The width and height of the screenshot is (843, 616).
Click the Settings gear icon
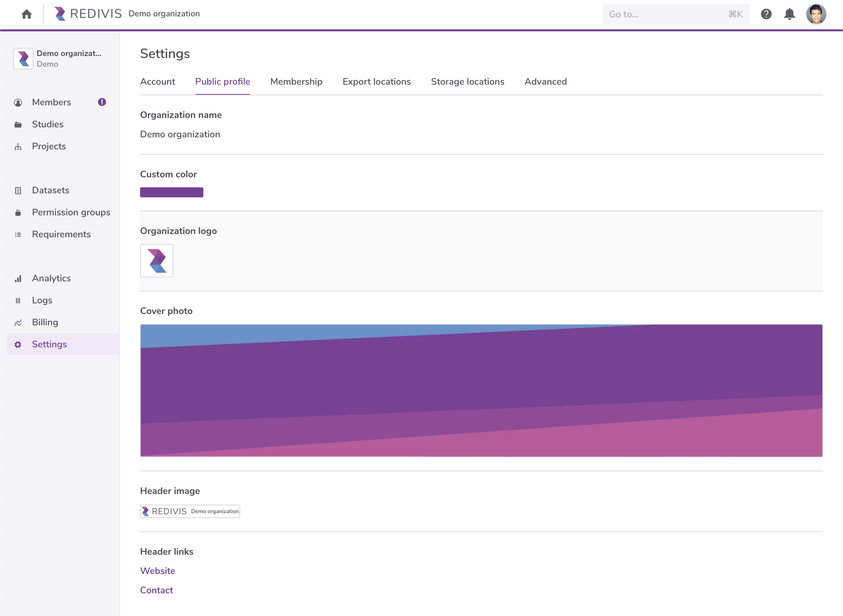click(x=18, y=345)
